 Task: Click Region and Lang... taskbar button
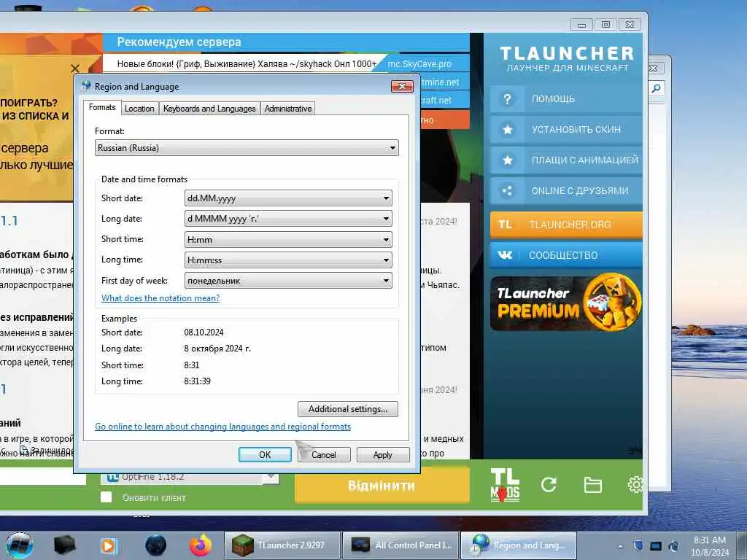(519, 545)
